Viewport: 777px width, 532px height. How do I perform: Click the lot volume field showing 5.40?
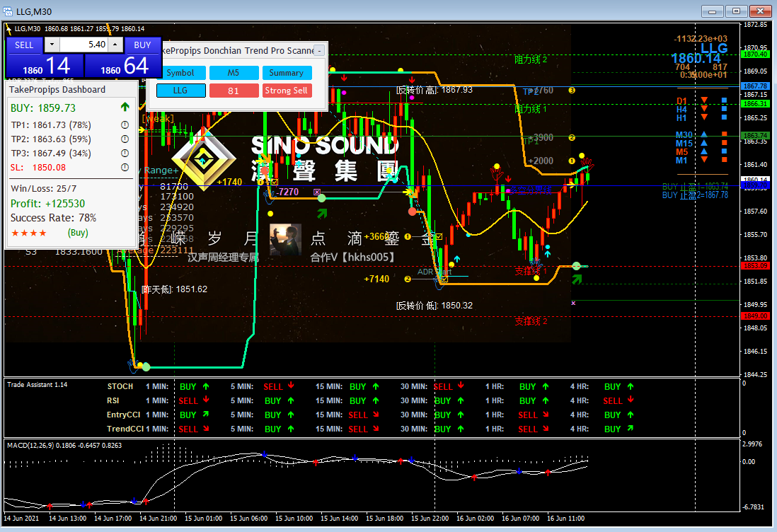pos(84,45)
